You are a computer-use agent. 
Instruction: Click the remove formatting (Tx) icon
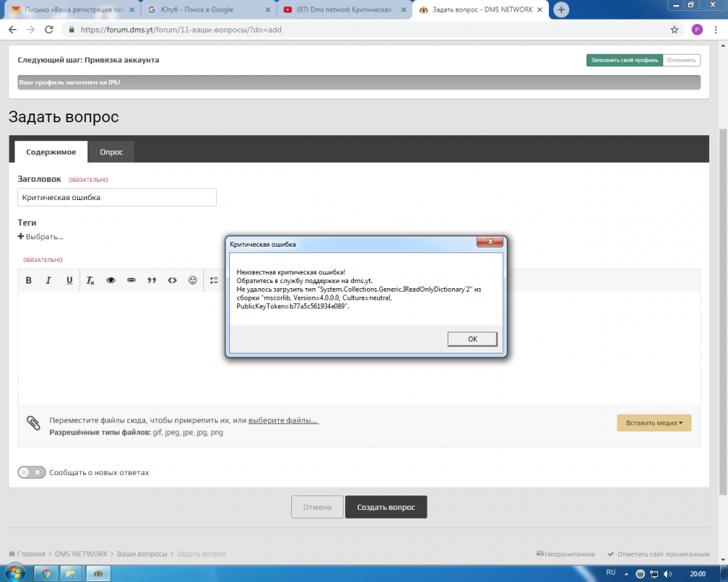[90, 280]
